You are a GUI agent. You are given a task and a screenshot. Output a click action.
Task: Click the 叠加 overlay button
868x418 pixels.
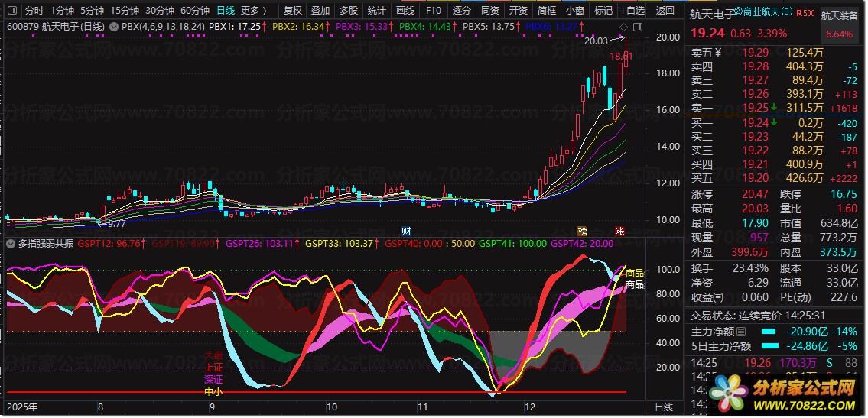[x=320, y=10]
